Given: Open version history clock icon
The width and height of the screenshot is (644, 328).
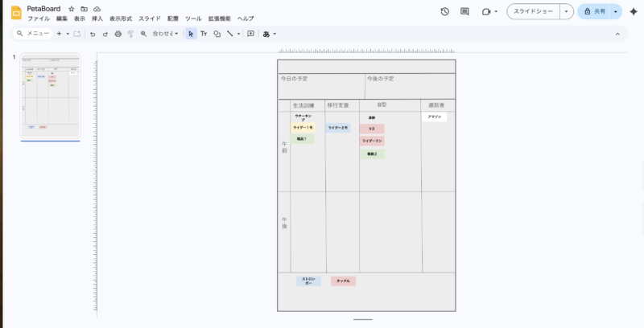Looking at the screenshot, I should coord(445,12).
